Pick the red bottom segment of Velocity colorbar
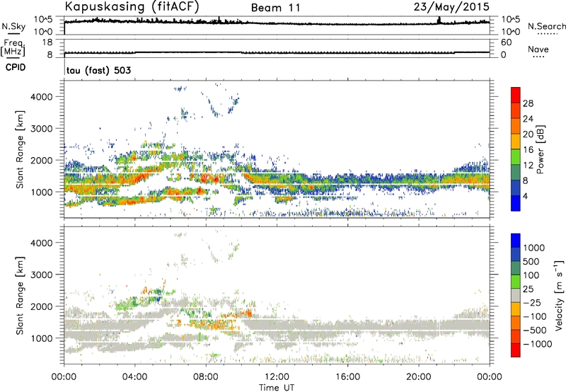Viewport: 566px width, 392px height. point(516,350)
